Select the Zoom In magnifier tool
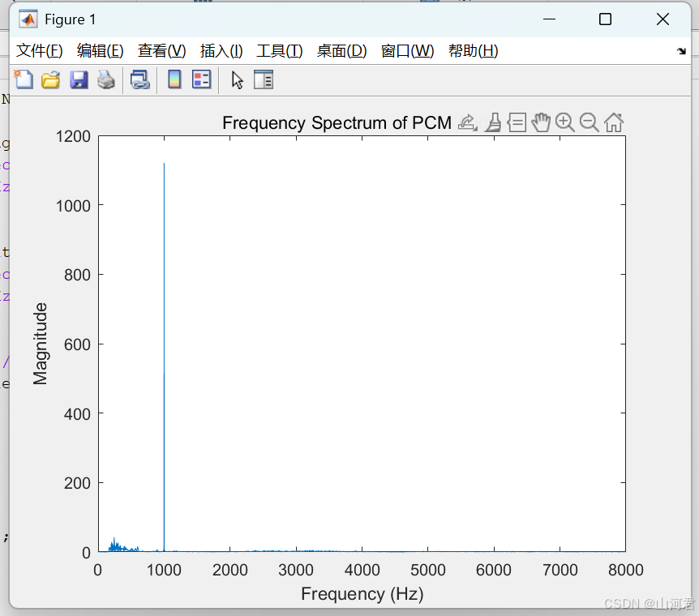The height and width of the screenshot is (616, 699). [565, 122]
